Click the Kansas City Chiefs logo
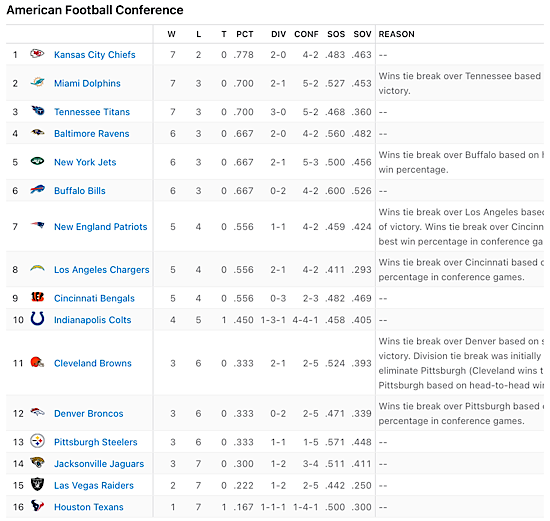Screen dimensions: 550x521 point(37,54)
